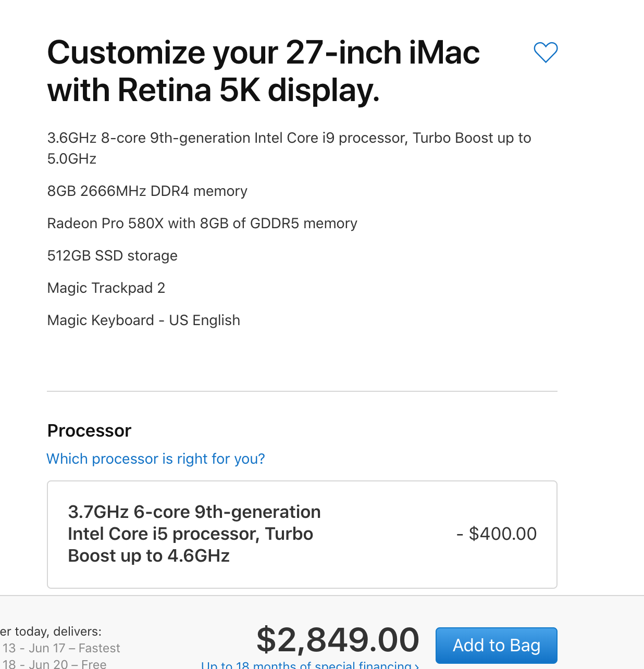
Task: Click the 'today, delivers:' label
Action: tap(58, 631)
